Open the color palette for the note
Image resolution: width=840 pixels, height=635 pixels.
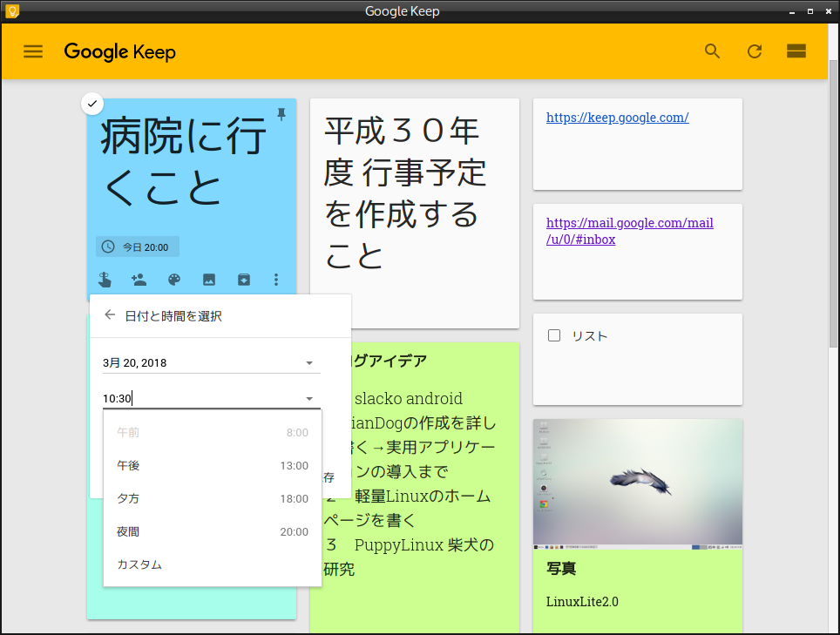coord(173,280)
